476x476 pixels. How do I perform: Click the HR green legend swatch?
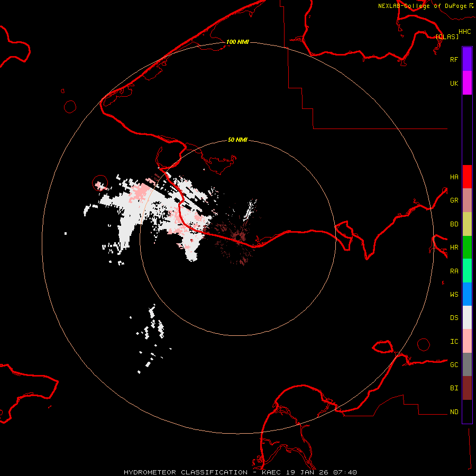click(x=467, y=248)
